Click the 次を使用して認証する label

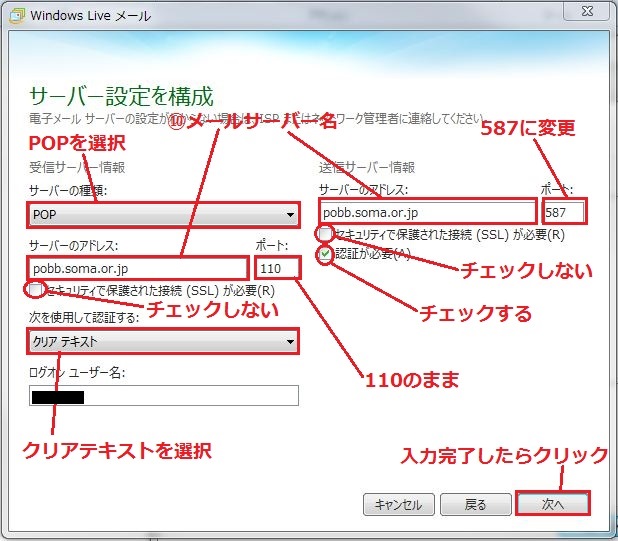pyautogui.click(x=84, y=317)
